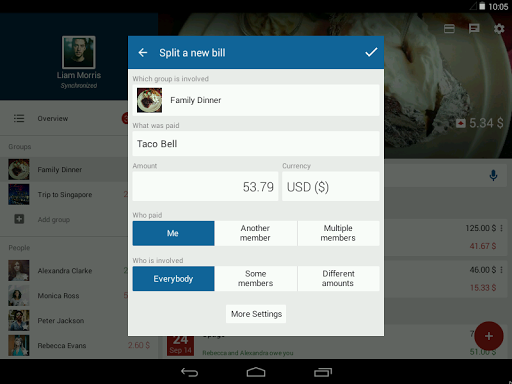Viewport: 512px width, 384px height.
Task: Edit the Taco Bell description field
Action: pos(256,144)
